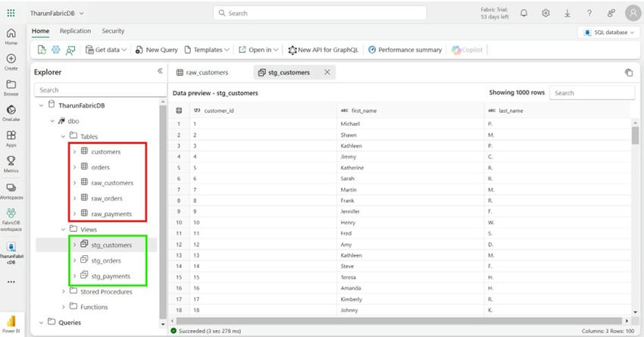This screenshot has width=644, height=337.
Task: Open the Get data dropdown
Action: pyautogui.click(x=106, y=50)
